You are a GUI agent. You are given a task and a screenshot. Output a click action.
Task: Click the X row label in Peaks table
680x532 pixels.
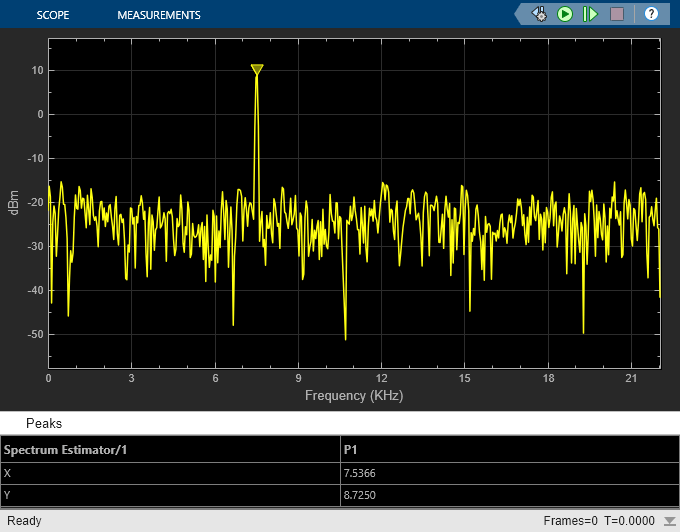point(9,473)
